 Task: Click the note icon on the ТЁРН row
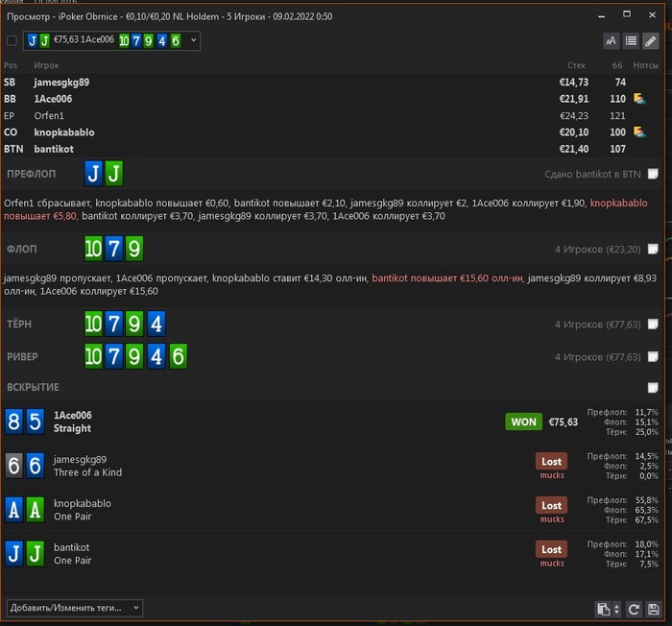(653, 324)
